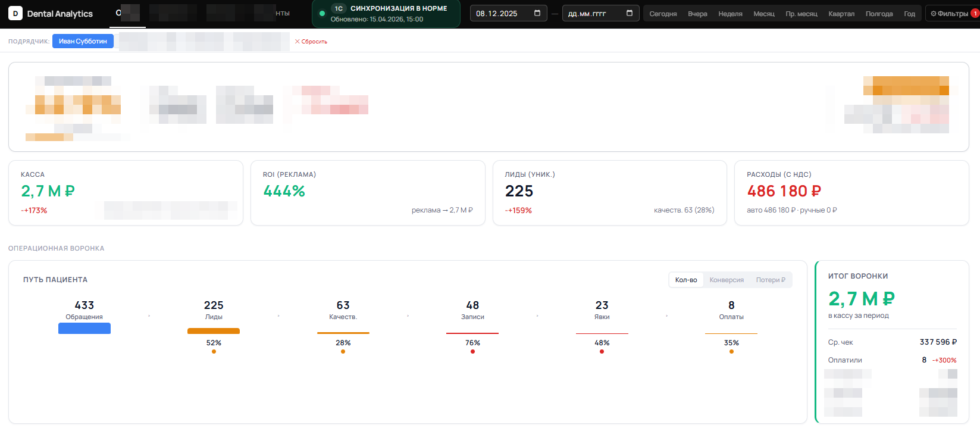The height and width of the screenshot is (428, 980).
Task: Click the 1C sync status badge
Action: (339, 8)
